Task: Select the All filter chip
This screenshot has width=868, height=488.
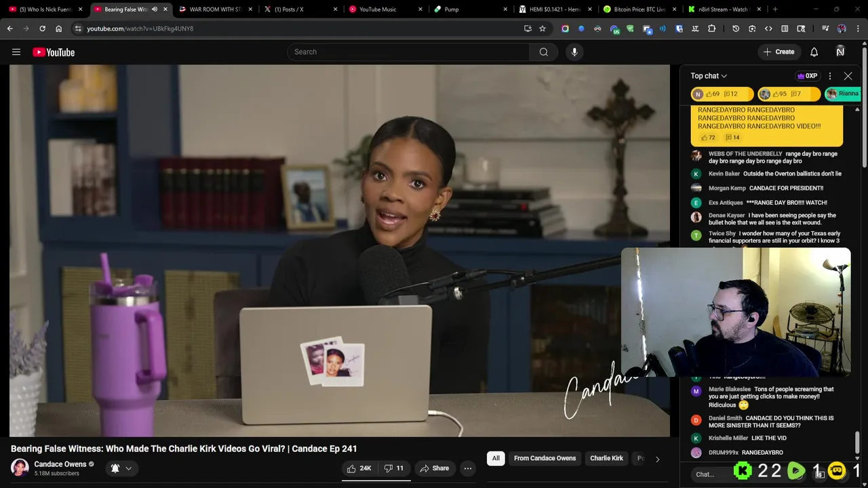Action: [x=496, y=458]
